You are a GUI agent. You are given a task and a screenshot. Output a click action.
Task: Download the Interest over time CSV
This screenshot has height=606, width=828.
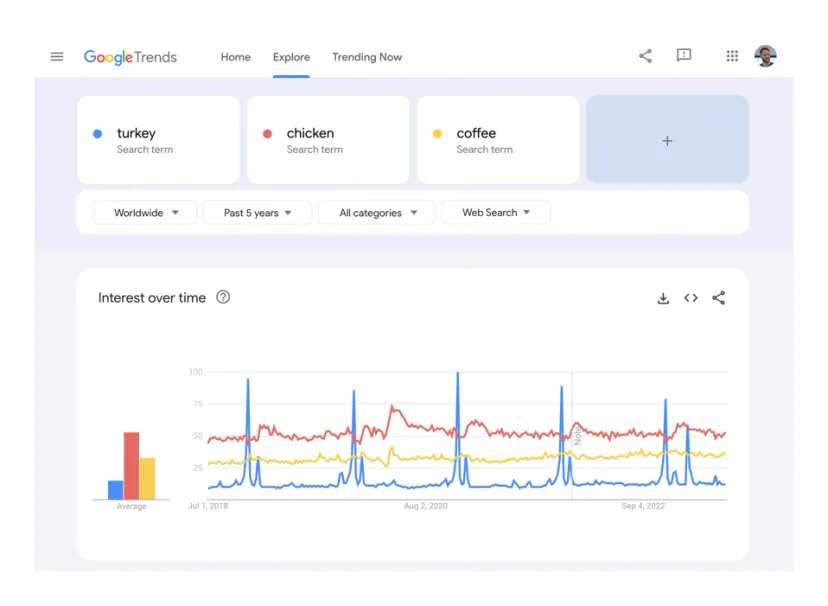point(663,298)
